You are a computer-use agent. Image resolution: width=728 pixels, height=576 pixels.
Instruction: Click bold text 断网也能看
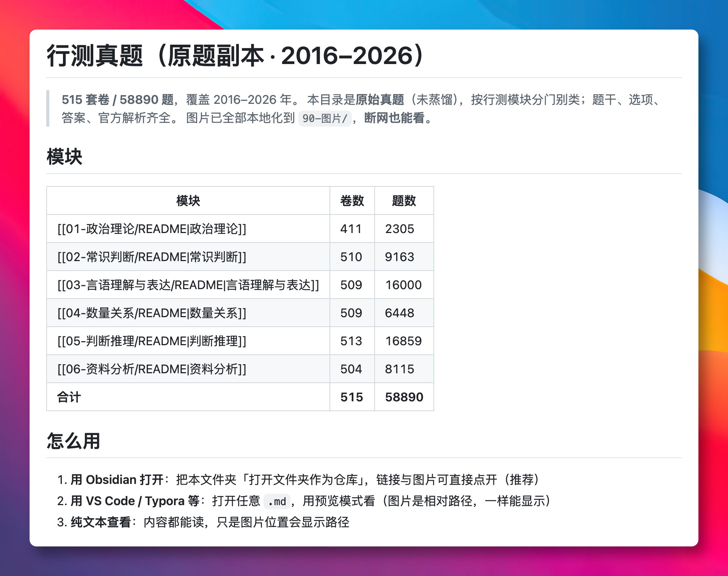tap(394, 118)
